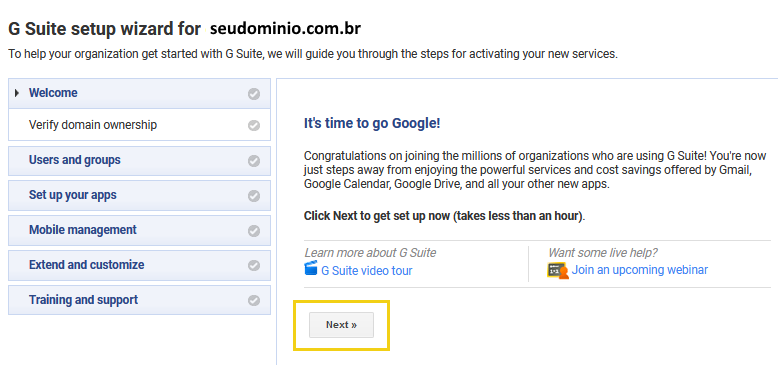Expand the Set up your apps section
This screenshot has height=368, width=778.
click(x=139, y=195)
